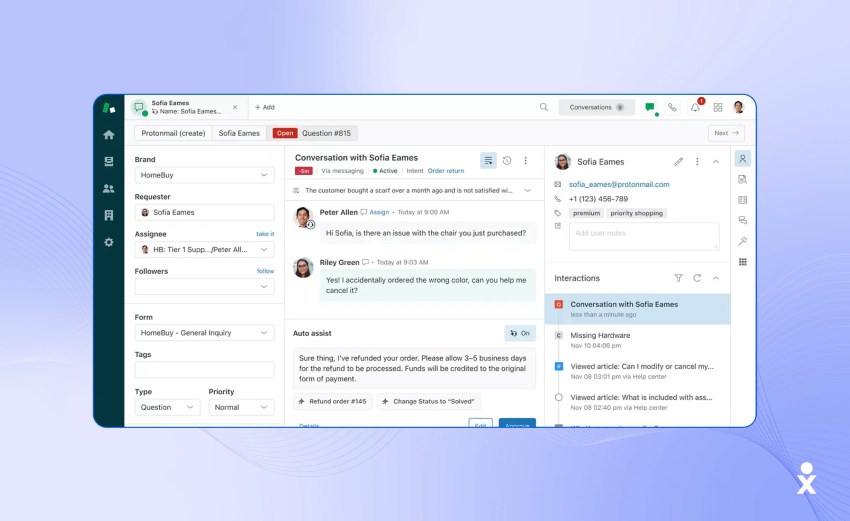Open the Brand HomeBuy dropdown
This screenshot has height=521, width=850.
coord(204,175)
